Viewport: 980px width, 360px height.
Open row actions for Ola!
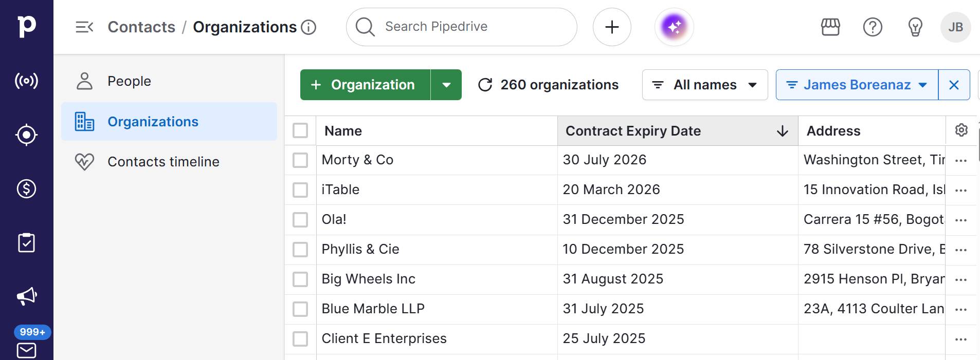point(960,220)
